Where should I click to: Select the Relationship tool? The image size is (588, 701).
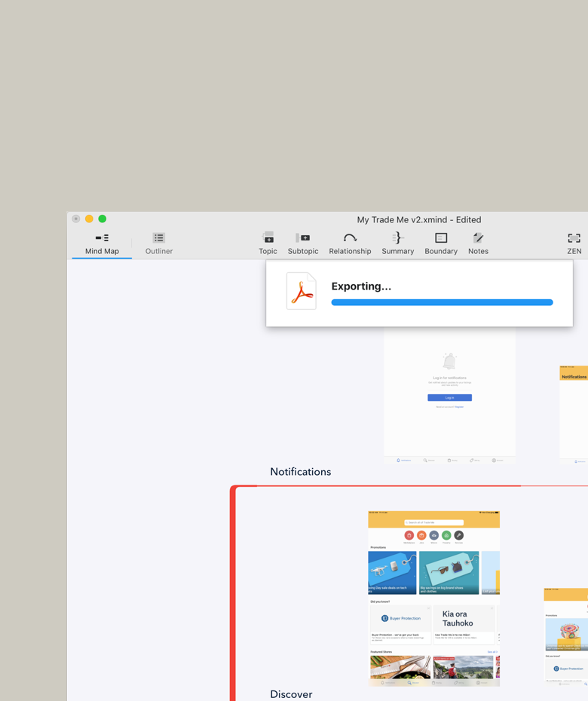tap(350, 243)
